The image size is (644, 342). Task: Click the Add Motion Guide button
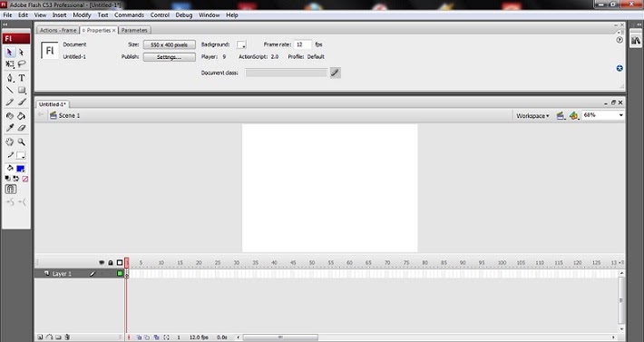49,337
